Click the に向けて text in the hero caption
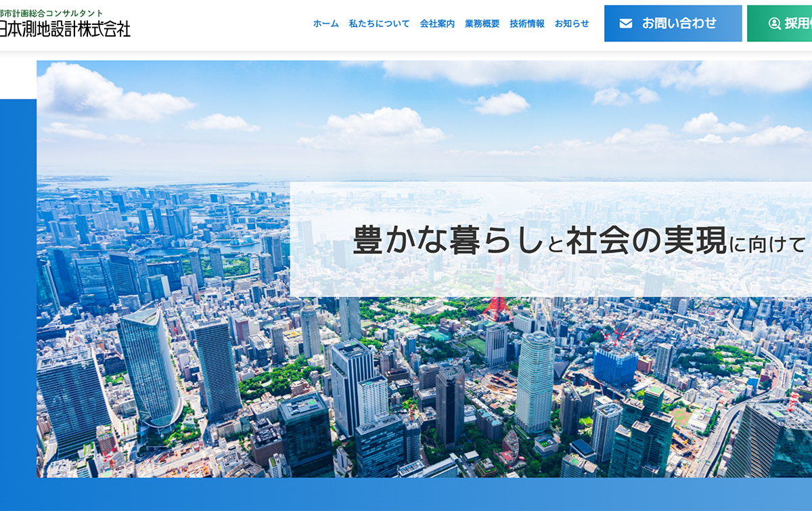Viewport: 812px width, 511px height. [769, 243]
